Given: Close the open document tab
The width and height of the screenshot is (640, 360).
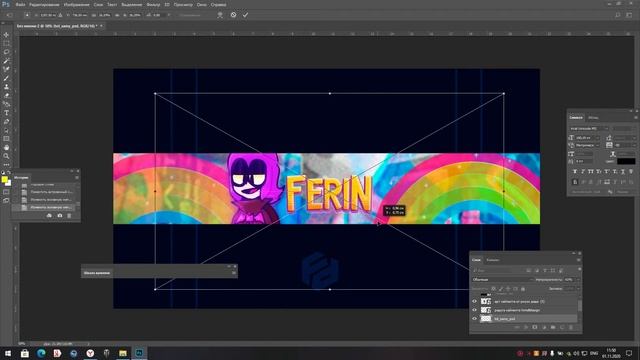Looking at the screenshot, I should coord(101,26).
